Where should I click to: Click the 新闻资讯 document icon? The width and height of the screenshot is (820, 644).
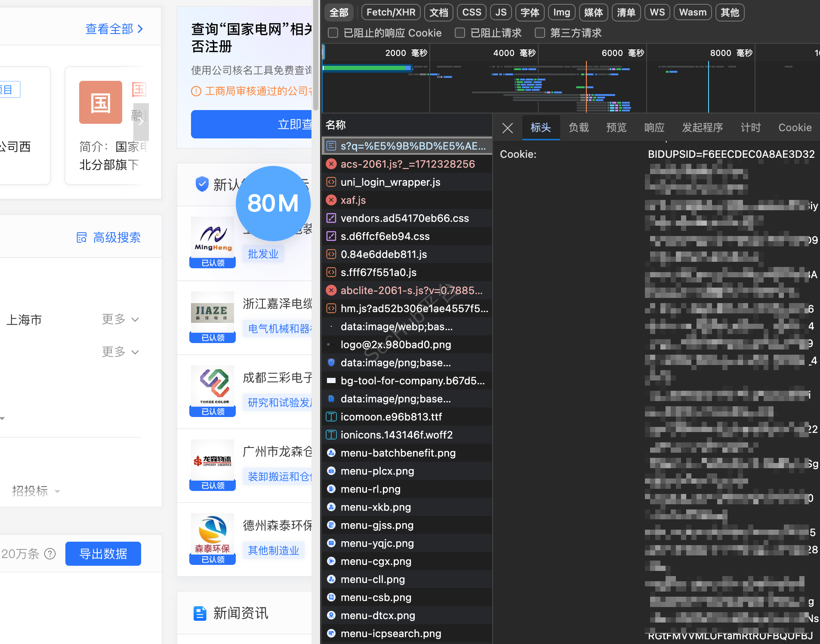tap(200, 613)
